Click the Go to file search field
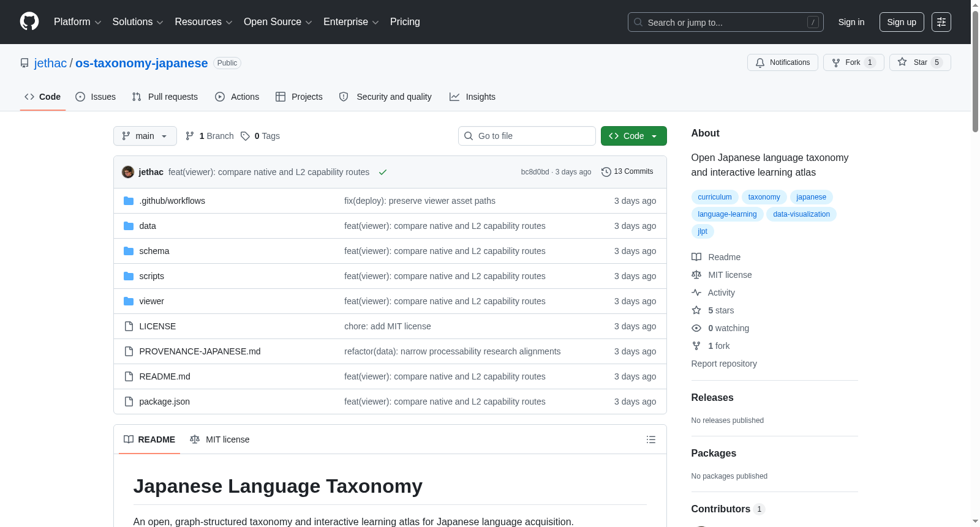980x527 pixels. [527, 136]
